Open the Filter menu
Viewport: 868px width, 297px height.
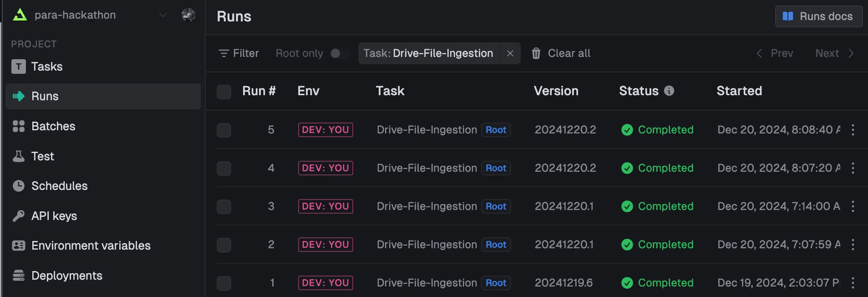point(239,53)
